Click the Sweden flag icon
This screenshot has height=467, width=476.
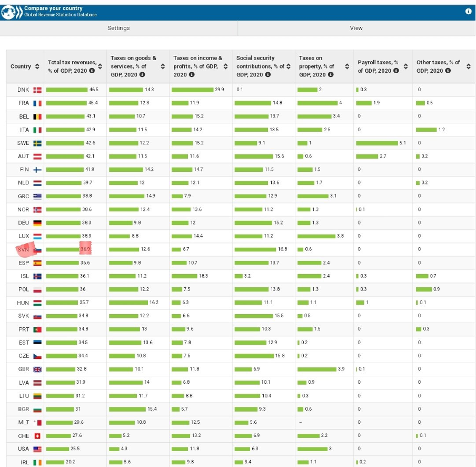click(x=37, y=143)
